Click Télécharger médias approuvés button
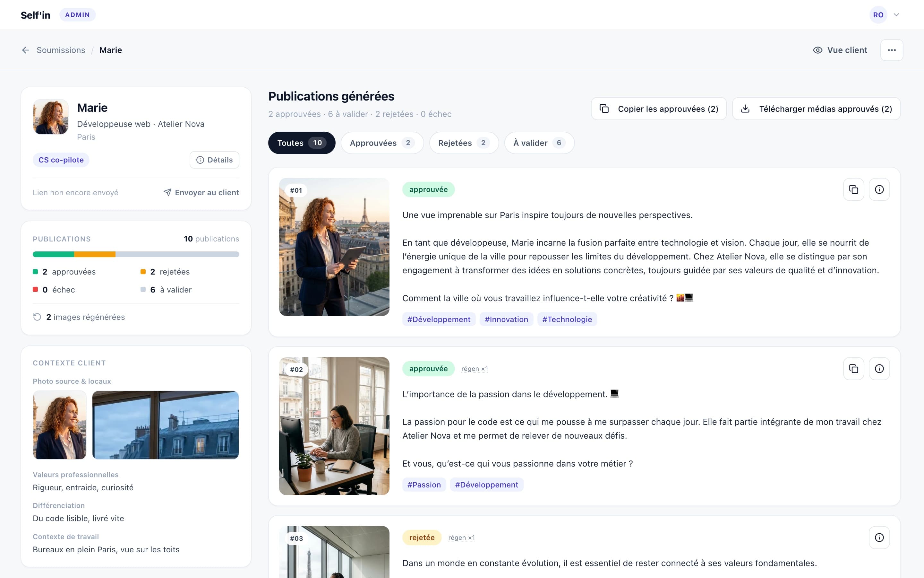This screenshot has width=924, height=578. coord(816,109)
